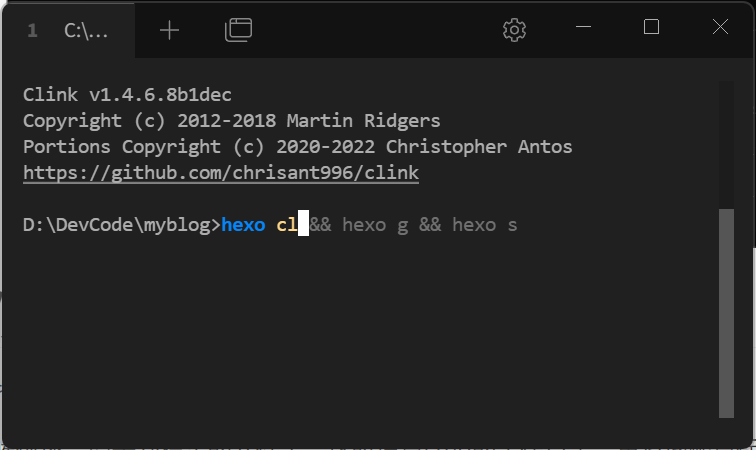Minimize the terminal window
Screen dimensions: 756x450
click(583, 27)
